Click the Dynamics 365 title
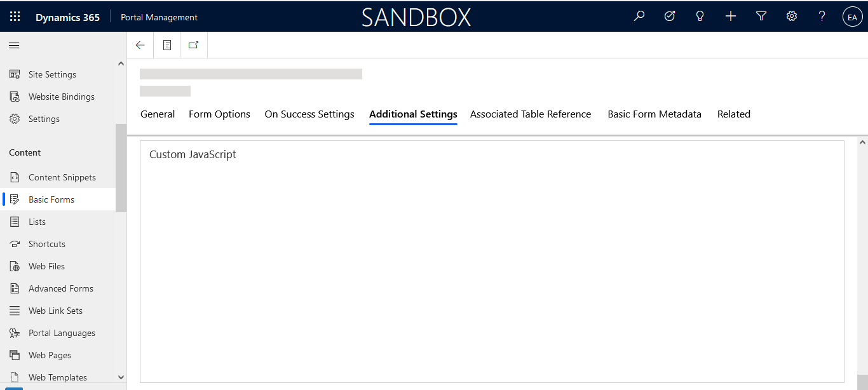 pyautogui.click(x=67, y=17)
